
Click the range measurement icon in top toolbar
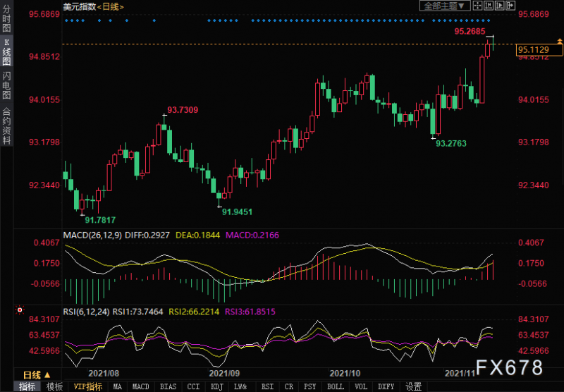pyautogui.click(x=489, y=6)
